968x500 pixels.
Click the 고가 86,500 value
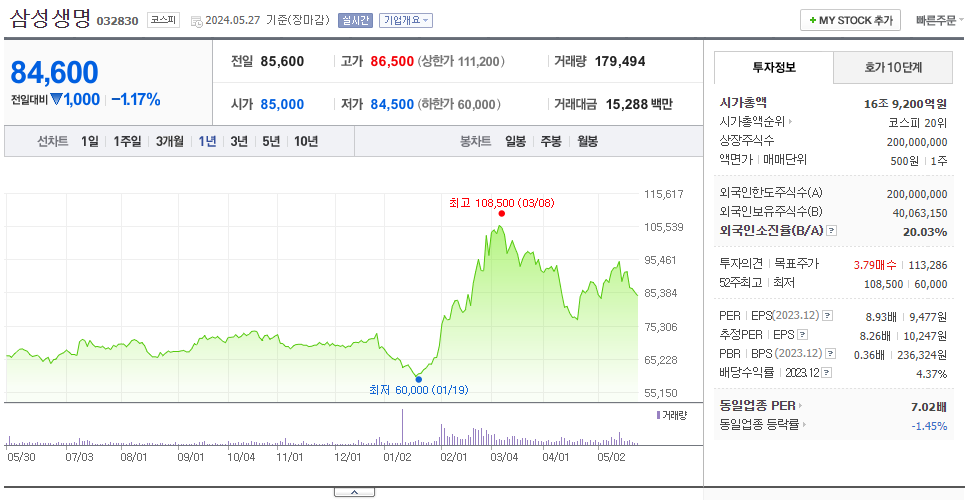point(392,62)
